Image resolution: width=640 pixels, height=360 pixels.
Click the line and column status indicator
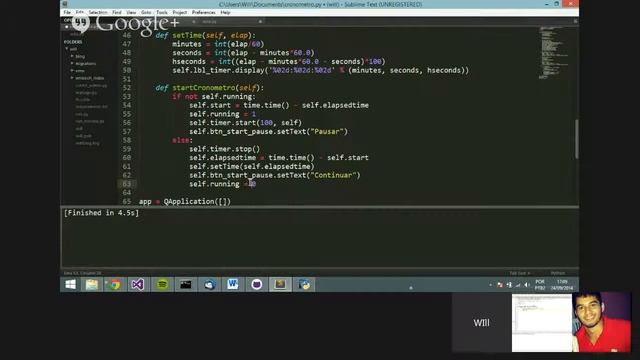pyautogui.click(x=82, y=273)
